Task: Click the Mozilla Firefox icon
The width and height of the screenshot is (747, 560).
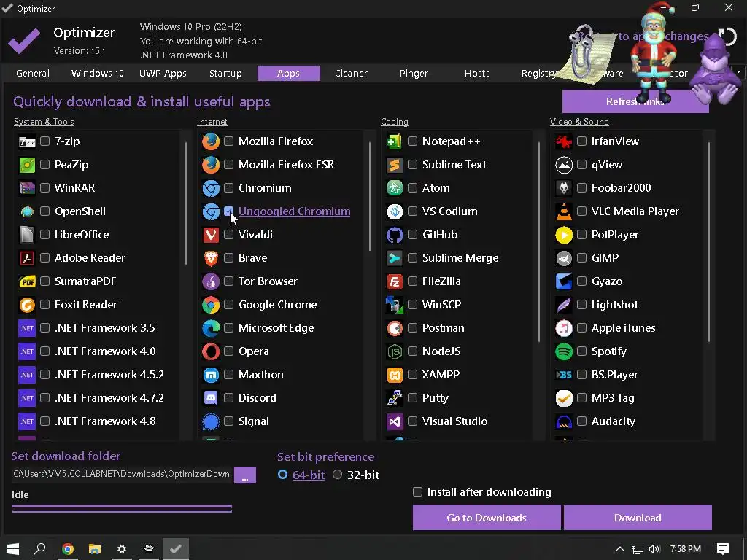Action: (x=211, y=141)
